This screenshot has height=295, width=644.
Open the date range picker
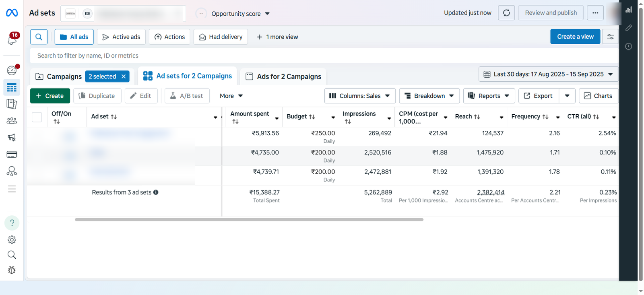548,74
